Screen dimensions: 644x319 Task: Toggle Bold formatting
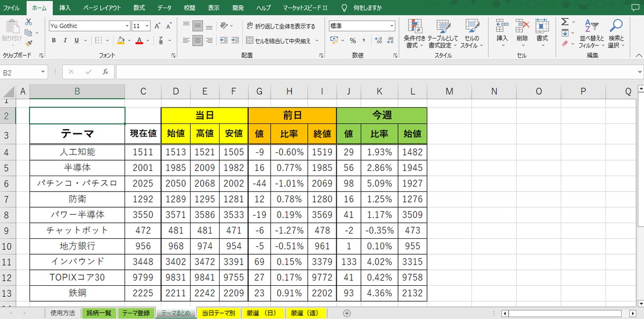click(x=54, y=41)
